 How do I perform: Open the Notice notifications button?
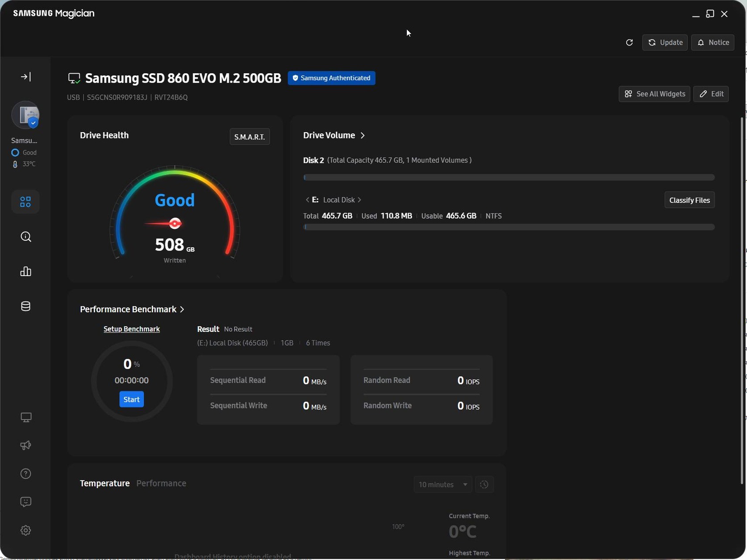click(x=713, y=42)
